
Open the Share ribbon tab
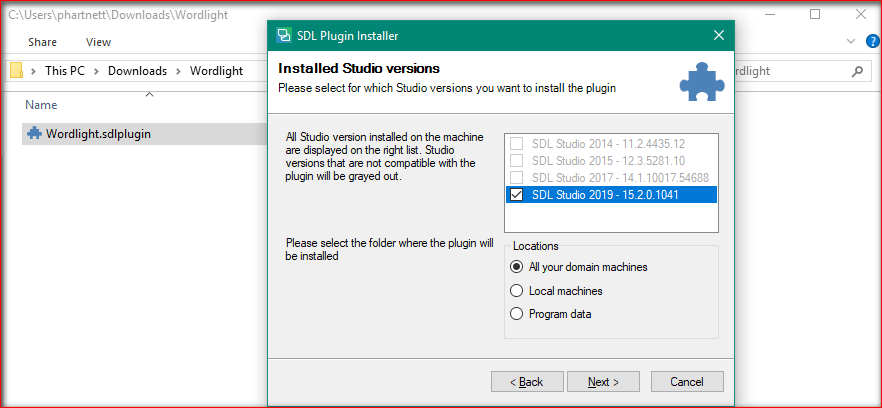(42, 42)
